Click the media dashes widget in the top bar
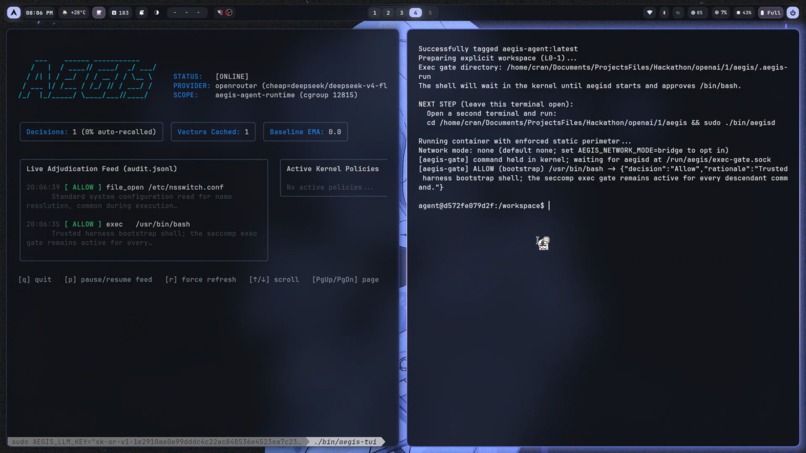 (187, 12)
